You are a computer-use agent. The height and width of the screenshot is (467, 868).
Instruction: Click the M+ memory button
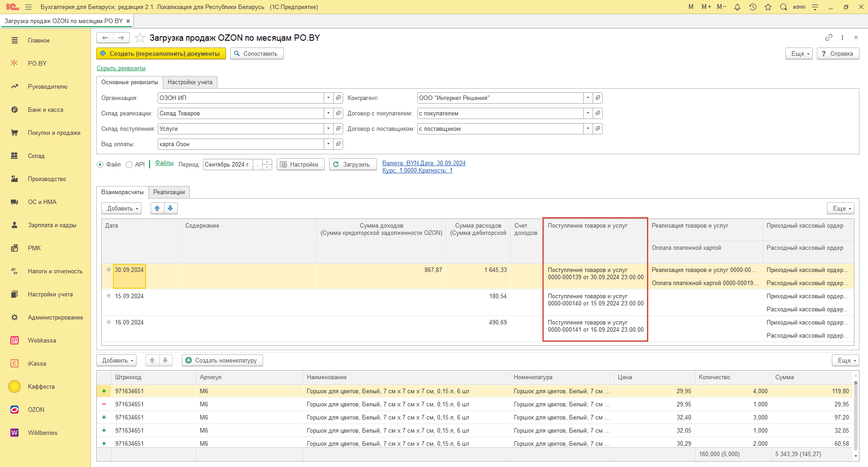tap(706, 7)
